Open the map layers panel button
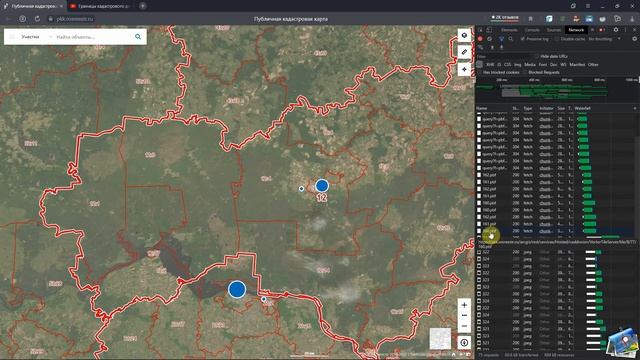The width and height of the screenshot is (640, 360). 464,36
